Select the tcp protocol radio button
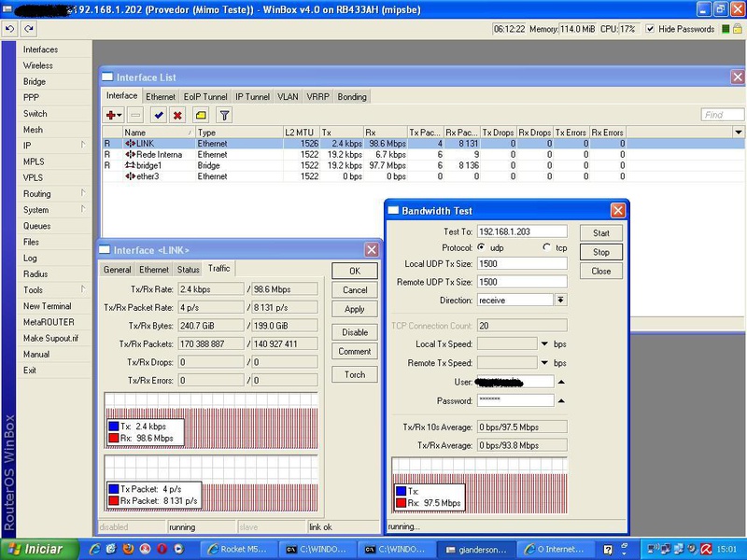 tap(547, 247)
